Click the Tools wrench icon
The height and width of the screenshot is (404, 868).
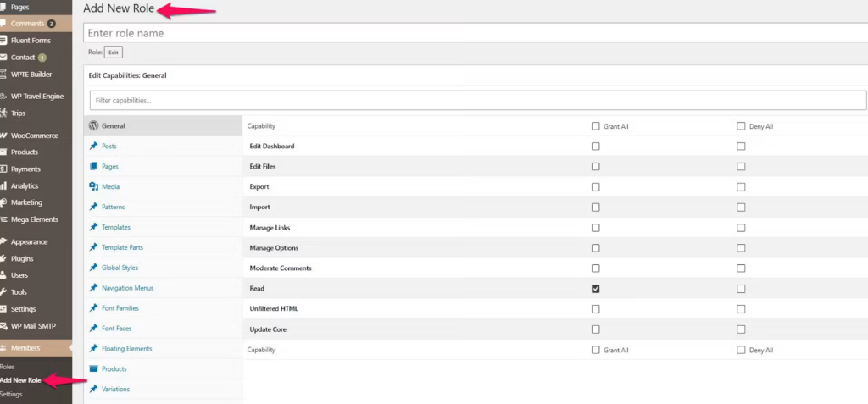click(3, 292)
